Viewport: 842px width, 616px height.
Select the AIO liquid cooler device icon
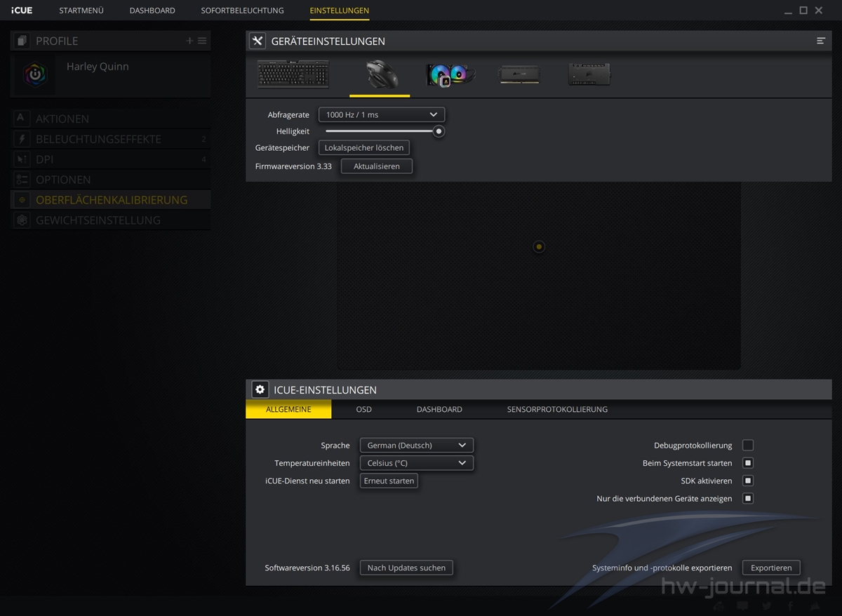[x=449, y=74]
